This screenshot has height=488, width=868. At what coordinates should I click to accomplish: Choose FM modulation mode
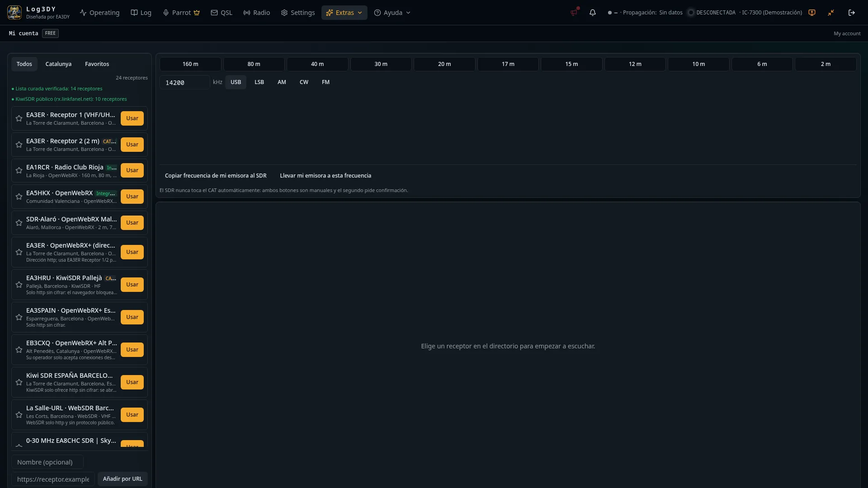pos(325,82)
